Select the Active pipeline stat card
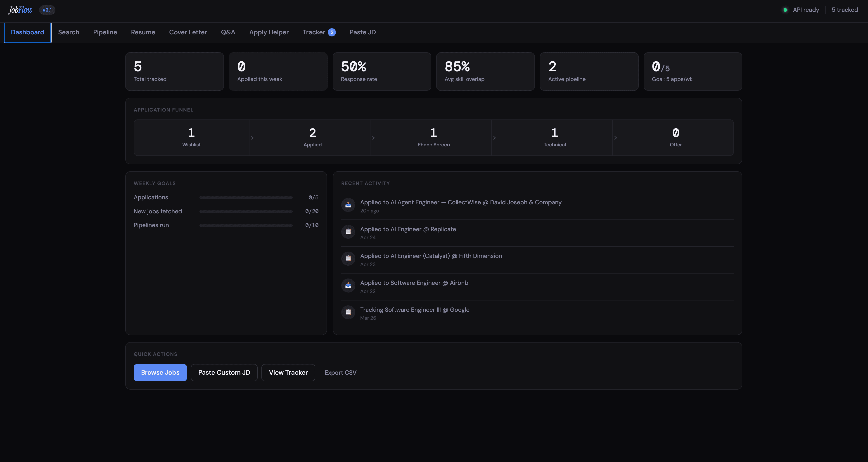 pos(589,71)
